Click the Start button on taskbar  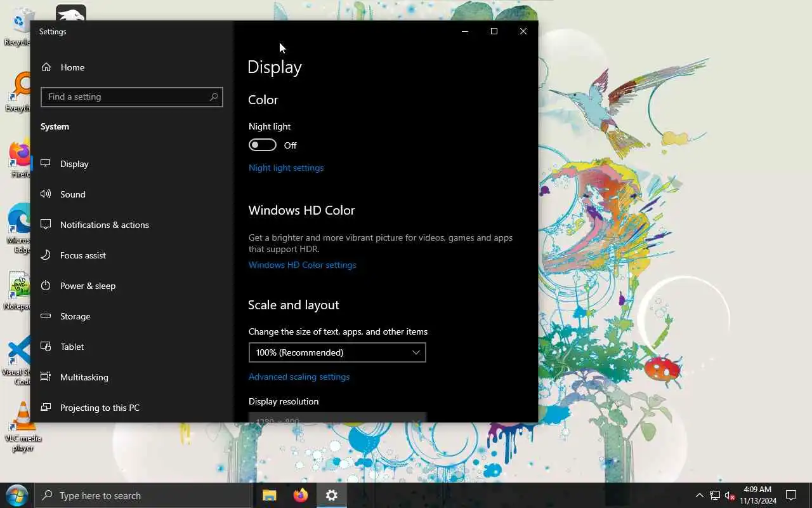16,495
